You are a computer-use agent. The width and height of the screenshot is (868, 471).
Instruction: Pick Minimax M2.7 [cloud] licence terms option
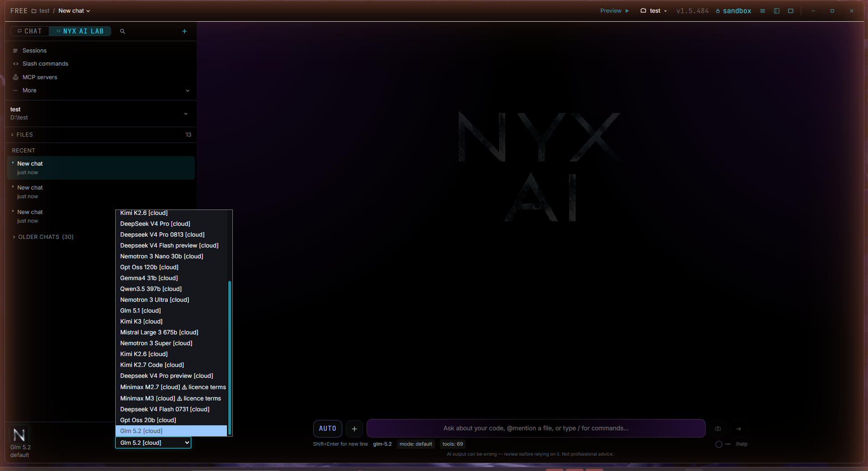point(171,387)
